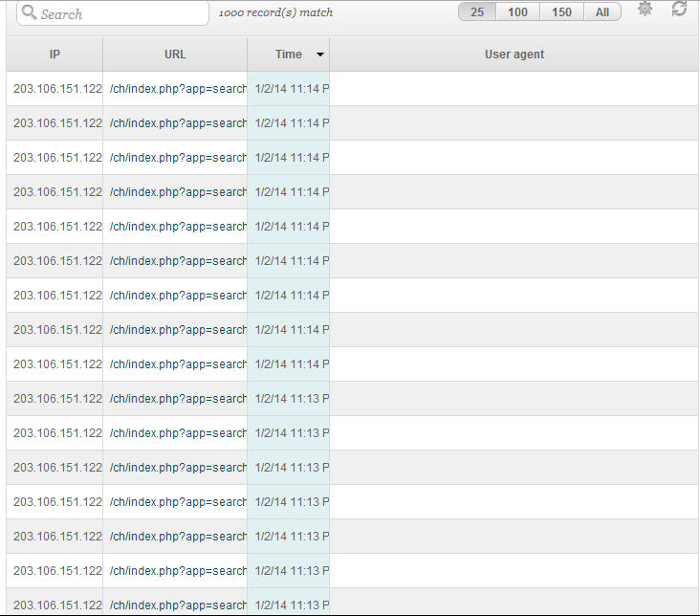Refresh the records with the reload icon
The width and height of the screenshot is (700, 616).
click(679, 10)
